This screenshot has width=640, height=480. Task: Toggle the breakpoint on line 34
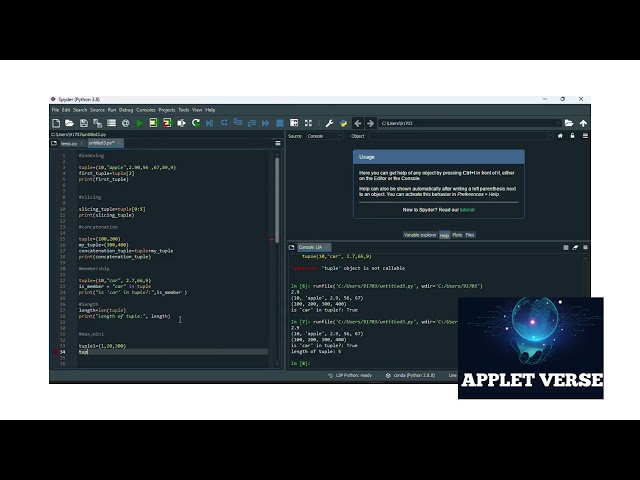56,352
